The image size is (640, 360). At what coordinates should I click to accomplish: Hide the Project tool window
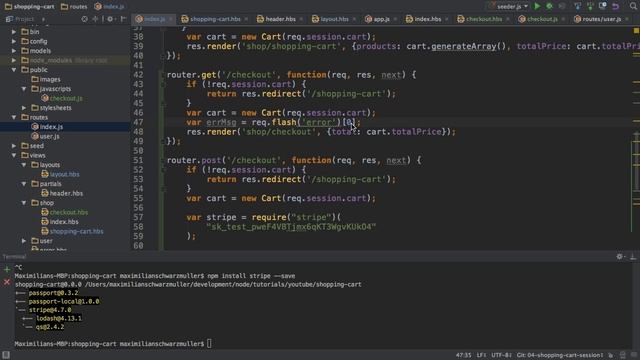[x=123, y=19]
